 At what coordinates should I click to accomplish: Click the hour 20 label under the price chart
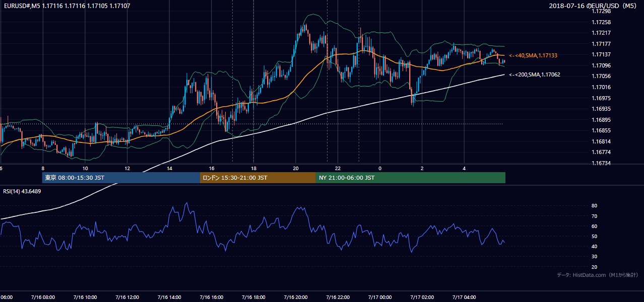tap(296, 168)
